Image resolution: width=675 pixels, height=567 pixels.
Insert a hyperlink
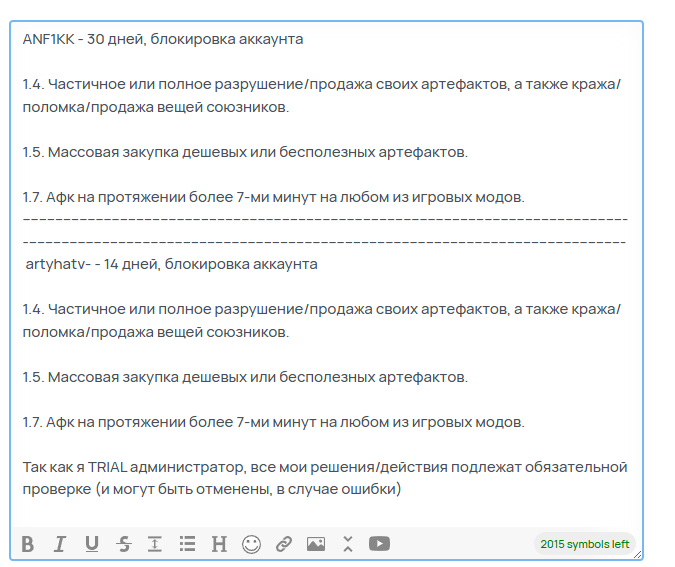tap(284, 544)
